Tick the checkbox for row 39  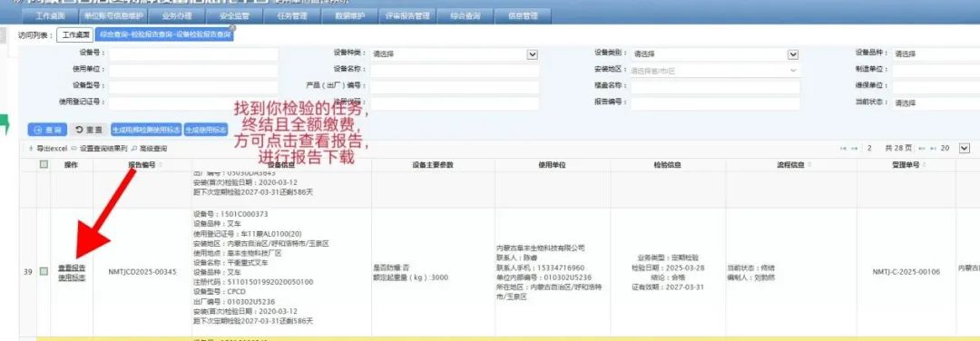pyautogui.click(x=44, y=272)
